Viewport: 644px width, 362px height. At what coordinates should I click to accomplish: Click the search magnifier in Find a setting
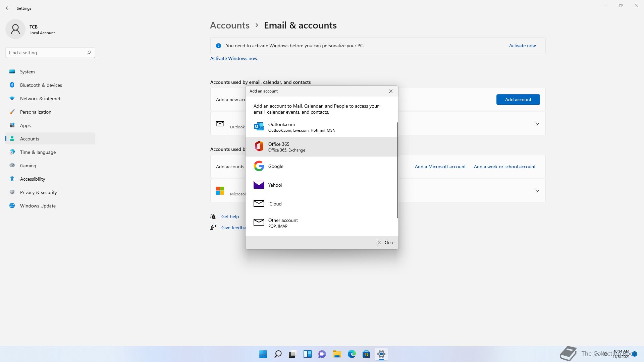[x=89, y=53]
